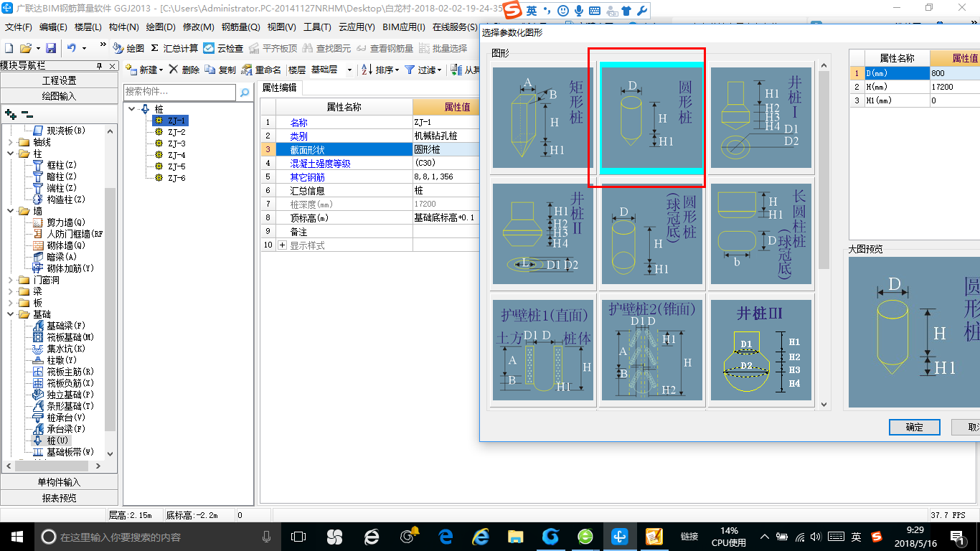Start the 云检查 cloud check
The width and height of the screenshot is (980, 551).
coord(223,48)
